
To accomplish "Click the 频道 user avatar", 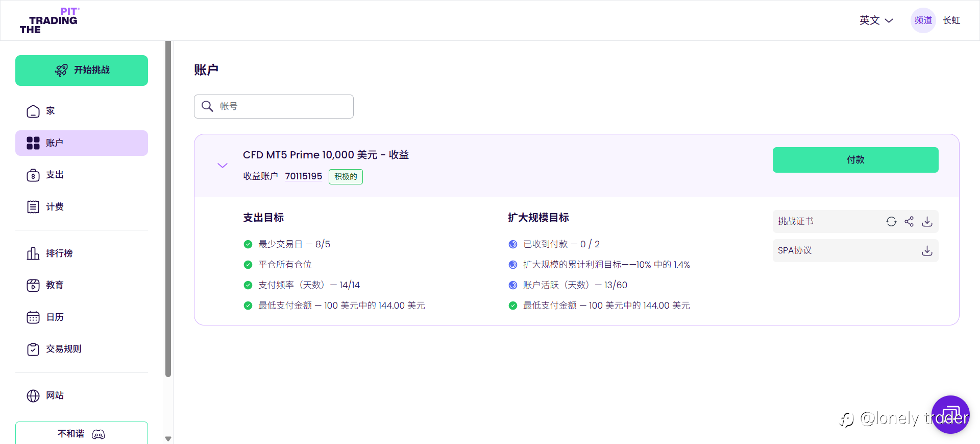I will [923, 20].
